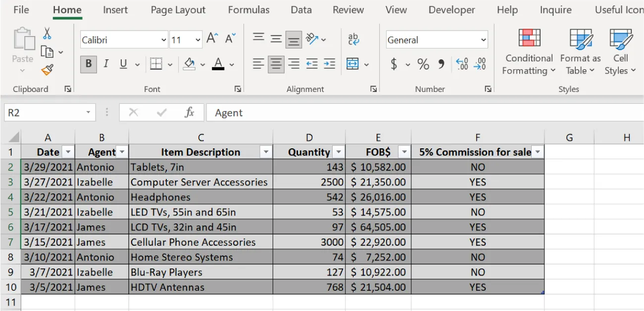Apply bold formatting from the Font group
Viewport: 644px width, 311px height.
click(89, 64)
